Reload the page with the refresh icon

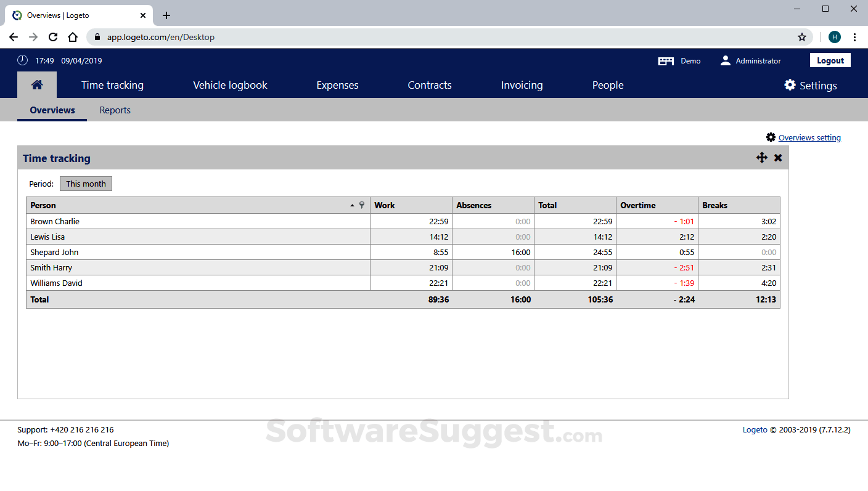[x=53, y=37]
